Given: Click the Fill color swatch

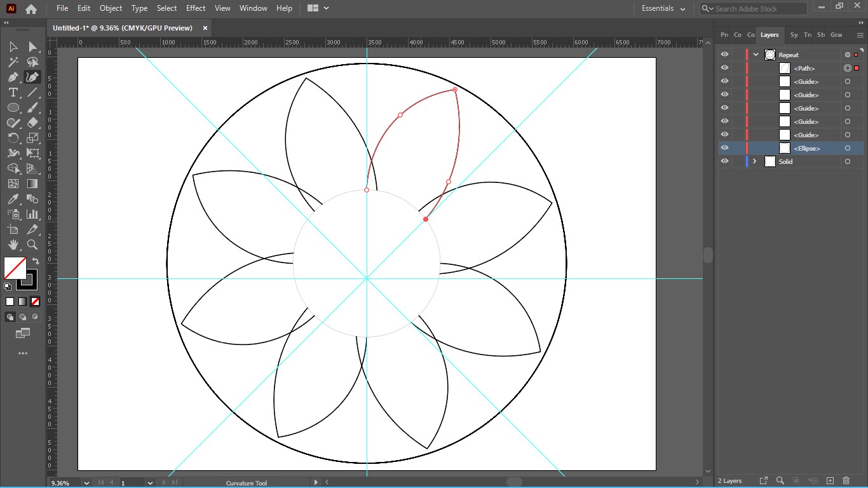Looking at the screenshot, I should pyautogui.click(x=15, y=268).
